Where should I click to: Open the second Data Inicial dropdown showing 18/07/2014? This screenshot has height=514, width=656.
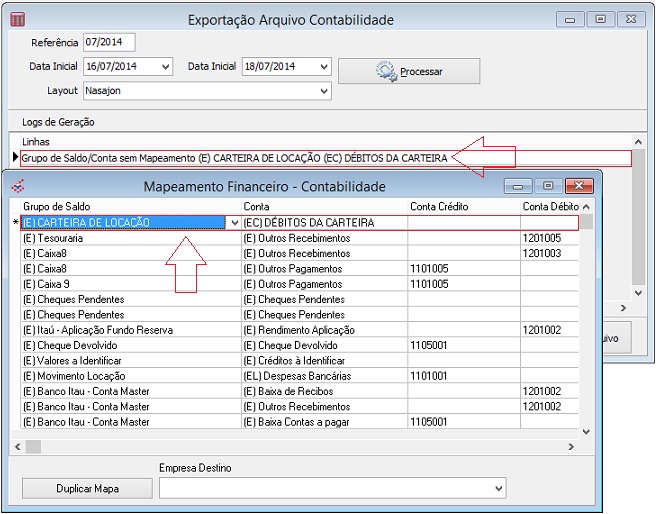coord(323,67)
